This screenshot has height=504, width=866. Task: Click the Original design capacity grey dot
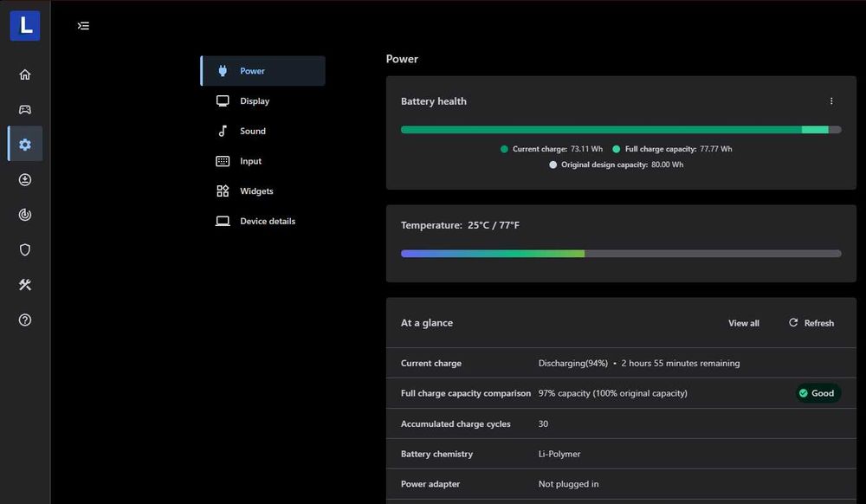(553, 165)
